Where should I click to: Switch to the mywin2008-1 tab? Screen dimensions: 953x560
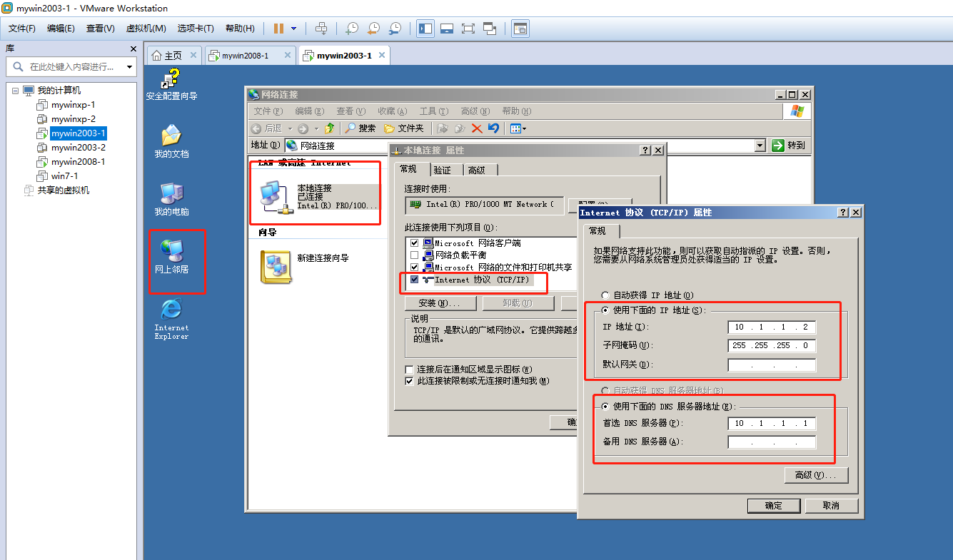click(250, 56)
